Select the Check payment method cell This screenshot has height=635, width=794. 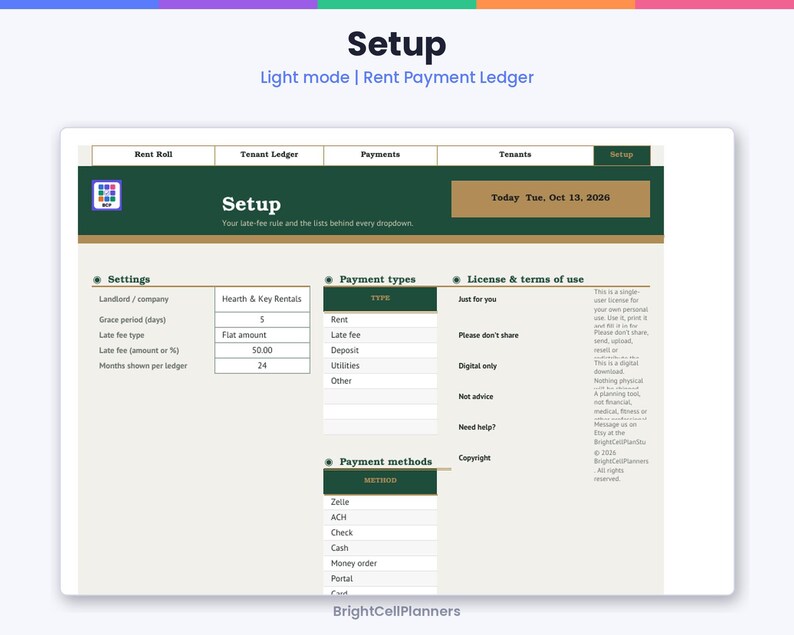(x=380, y=533)
